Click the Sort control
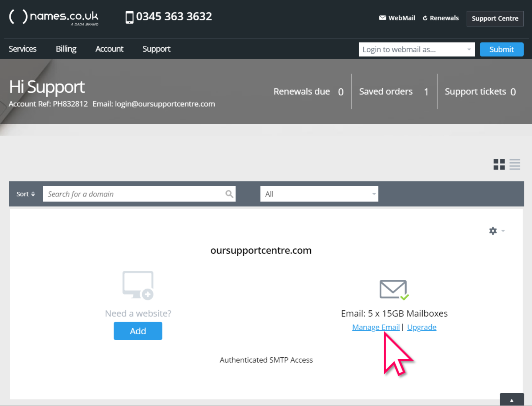The height and width of the screenshot is (406, 532). pyautogui.click(x=25, y=194)
